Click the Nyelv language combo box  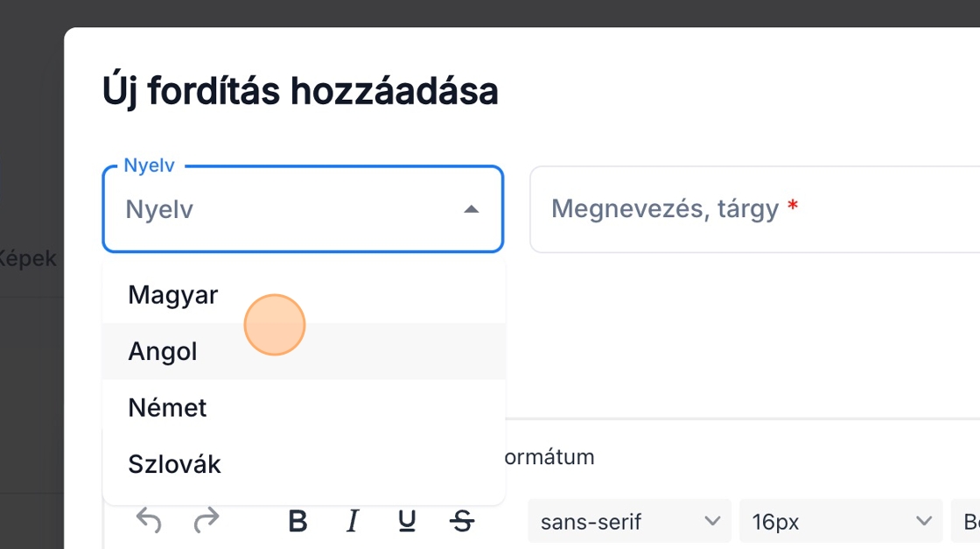[x=289, y=209]
